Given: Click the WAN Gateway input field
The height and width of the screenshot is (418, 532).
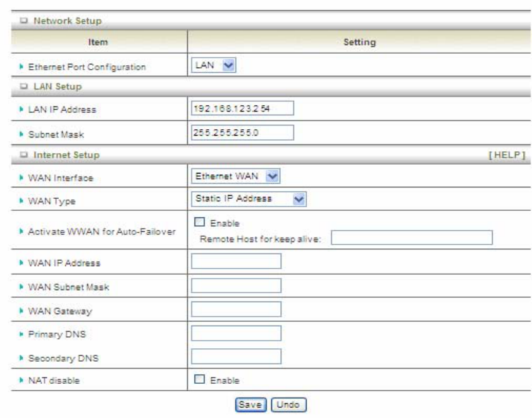Looking at the screenshot, I should point(236,309).
